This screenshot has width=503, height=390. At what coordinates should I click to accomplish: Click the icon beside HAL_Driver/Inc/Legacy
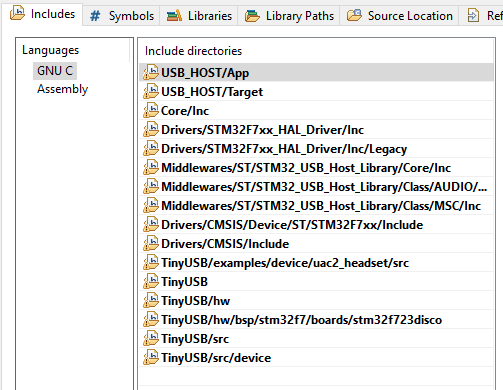(x=151, y=148)
